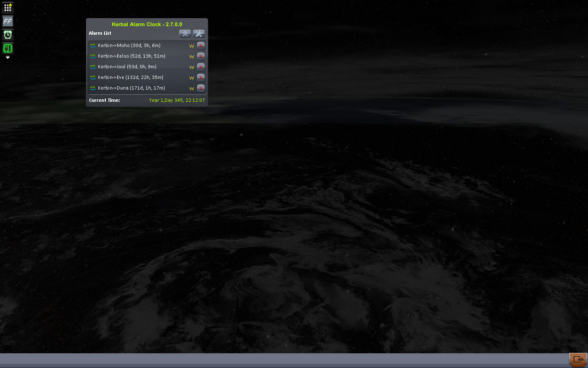Screen dimensions: 588x368
Task: Click the transfer icon beside Kerbin->Jool
Action: [93, 67]
